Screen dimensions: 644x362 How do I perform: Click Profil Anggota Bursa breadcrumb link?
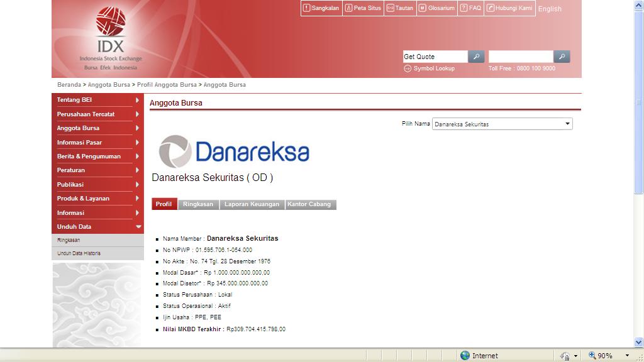coord(167,85)
